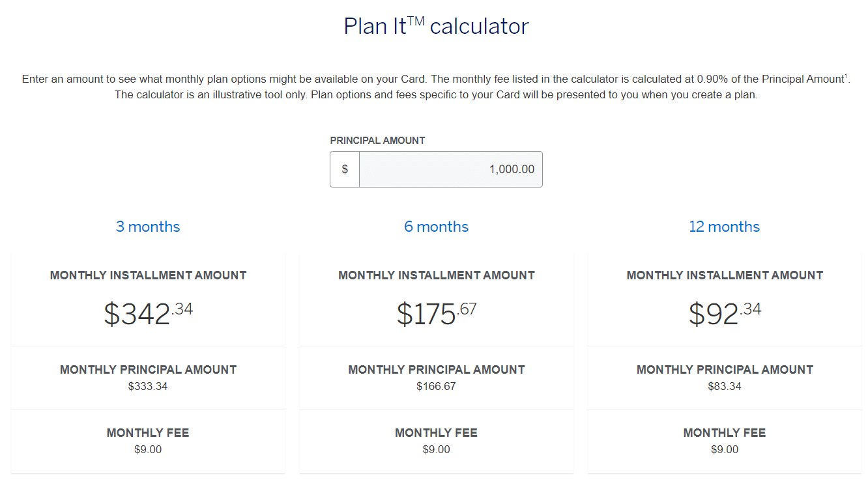This screenshot has width=868, height=487.
Task: Click the Principal Amount input field
Action: click(x=450, y=169)
